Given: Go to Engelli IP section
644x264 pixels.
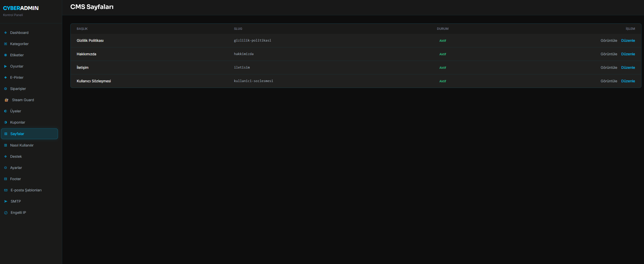Looking at the screenshot, I should (x=30, y=213).
